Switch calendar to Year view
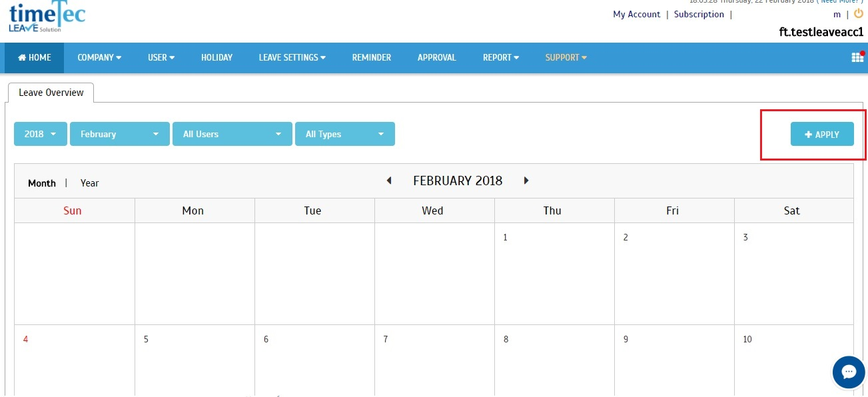 coord(90,183)
